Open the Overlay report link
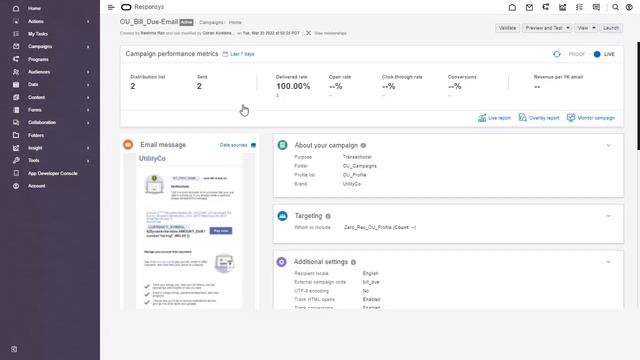The image size is (640, 360). 539,118
